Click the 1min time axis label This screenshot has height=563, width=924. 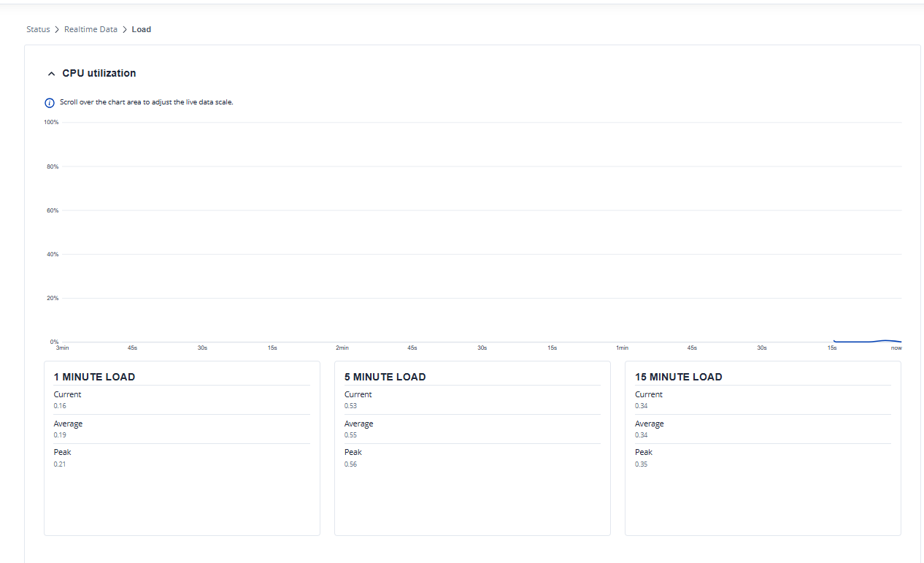point(622,348)
